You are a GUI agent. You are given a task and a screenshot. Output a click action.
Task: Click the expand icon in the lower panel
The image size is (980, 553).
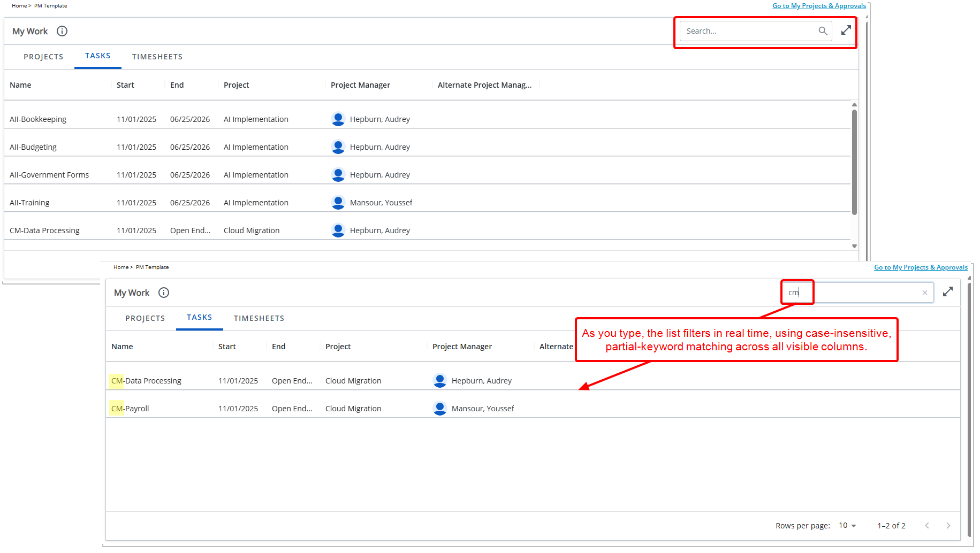click(948, 291)
